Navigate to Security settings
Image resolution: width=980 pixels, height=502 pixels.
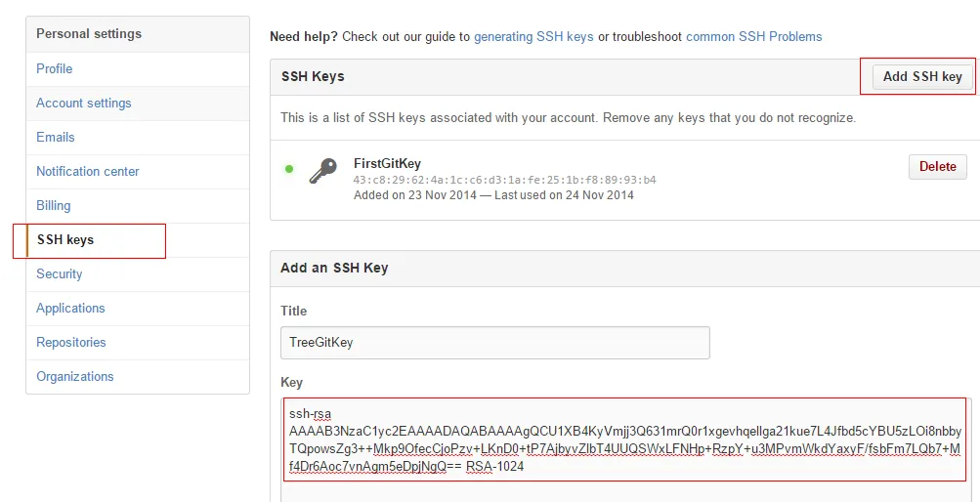pyautogui.click(x=60, y=273)
